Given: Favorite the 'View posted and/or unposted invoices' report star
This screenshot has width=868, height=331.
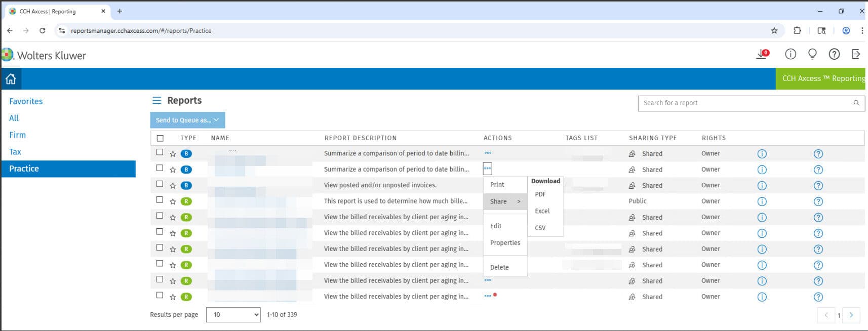Looking at the screenshot, I should click(173, 186).
